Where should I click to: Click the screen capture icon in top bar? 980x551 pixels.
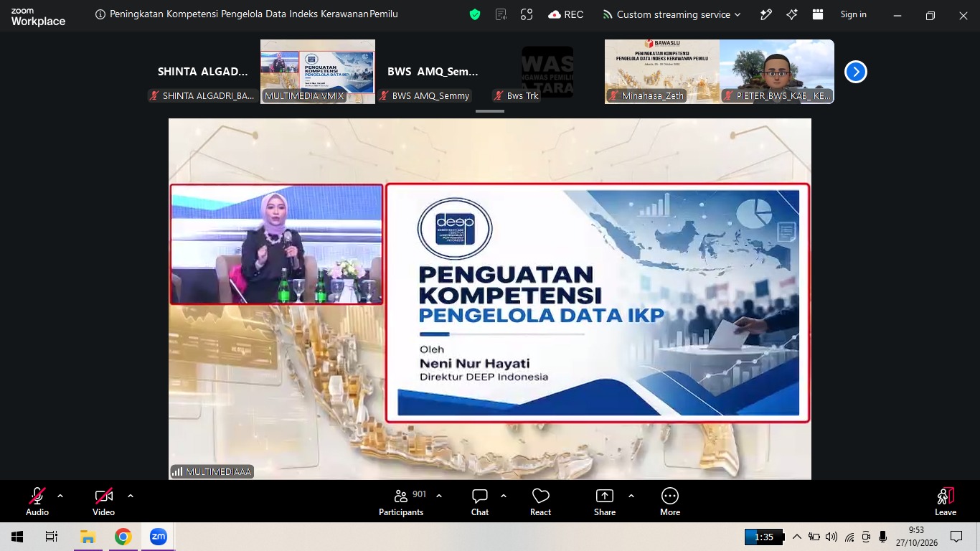pyautogui.click(x=527, y=14)
